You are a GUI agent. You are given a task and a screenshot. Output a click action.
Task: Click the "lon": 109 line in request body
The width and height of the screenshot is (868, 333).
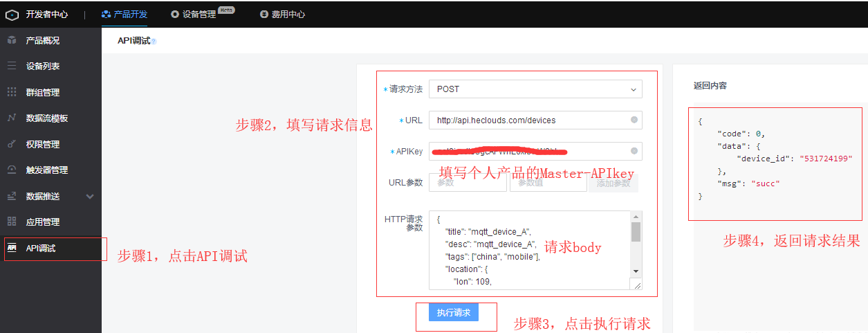(472, 282)
